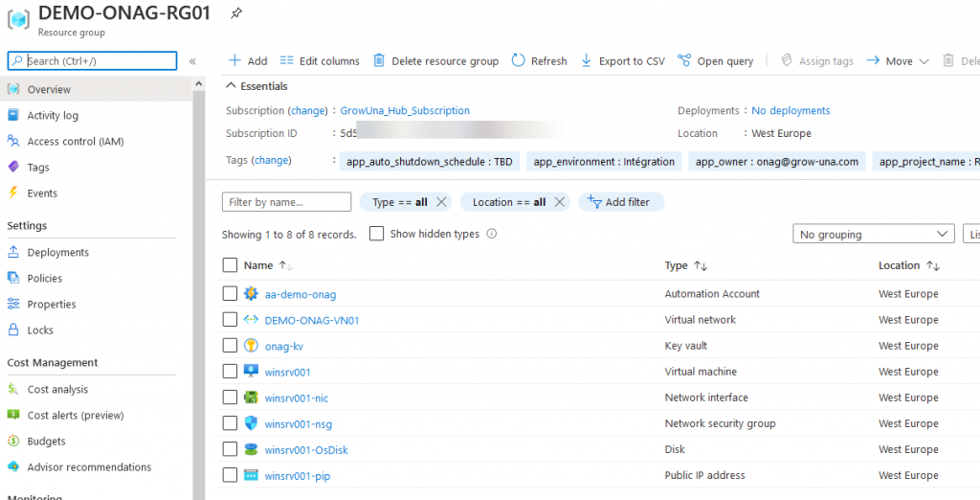Viewport: 980px width, 500px height.
Task: Check the winsrv001-pip row checkbox
Action: pos(230,476)
